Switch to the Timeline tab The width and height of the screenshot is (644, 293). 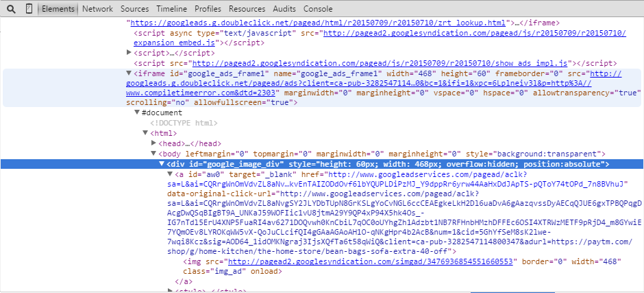click(171, 9)
